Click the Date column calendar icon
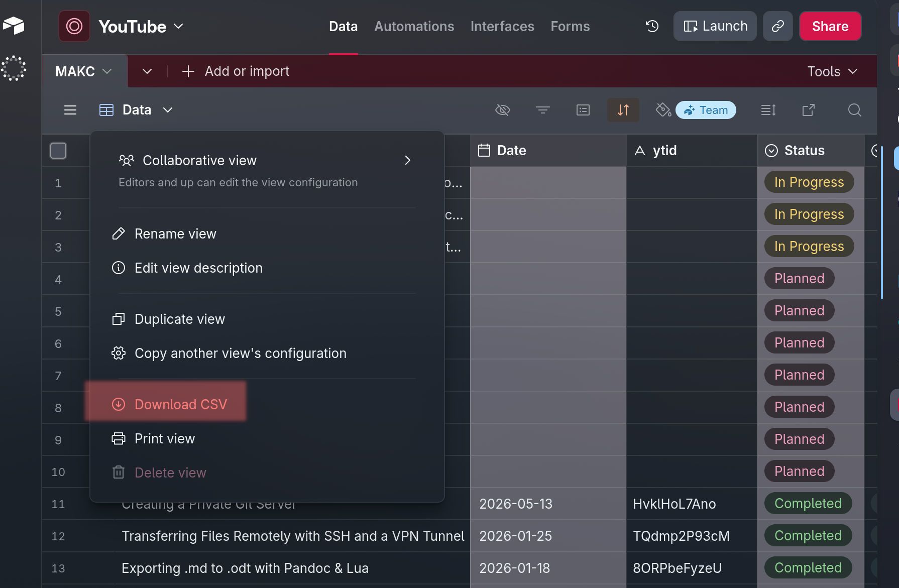The image size is (899, 588). (x=484, y=150)
